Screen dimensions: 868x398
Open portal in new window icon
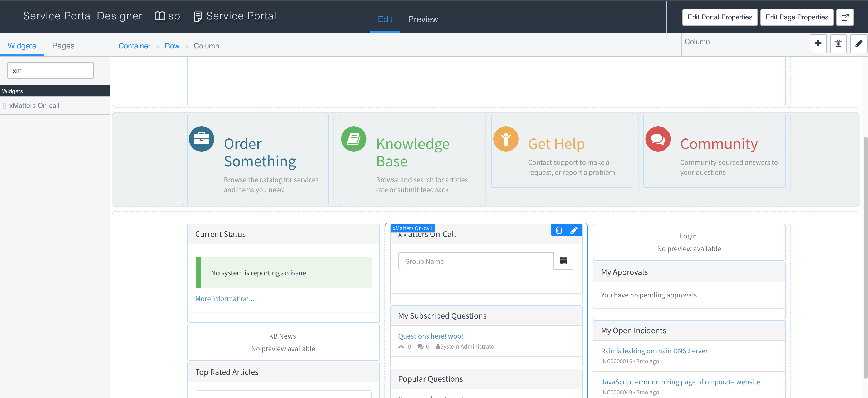[x=844, y=18]
